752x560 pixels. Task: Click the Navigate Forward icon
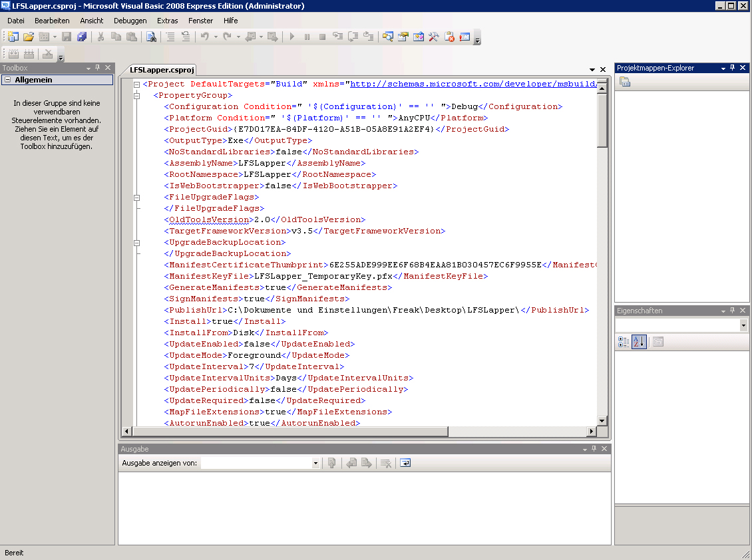pos(272,37)
